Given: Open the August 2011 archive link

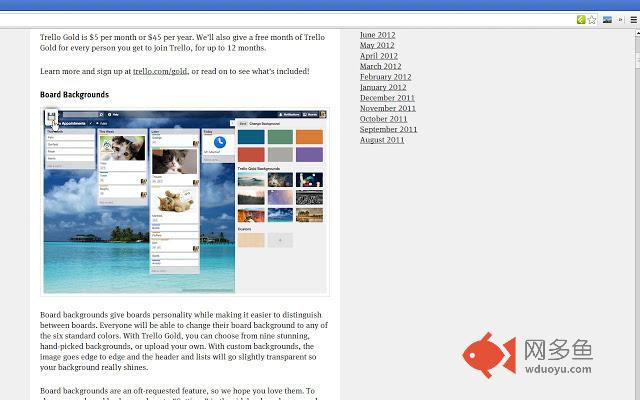Looking at the screenshot, I should coord(382,140).
